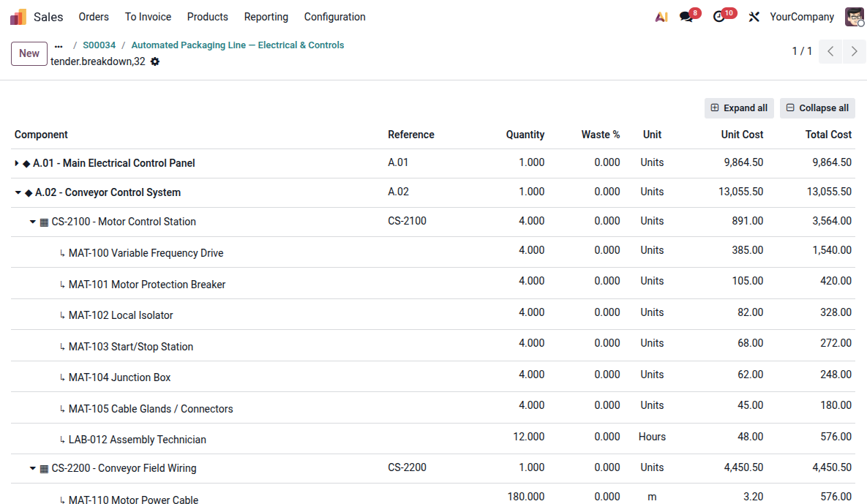
Task: Click the A.02 reference cell
Action: point(398,192)
